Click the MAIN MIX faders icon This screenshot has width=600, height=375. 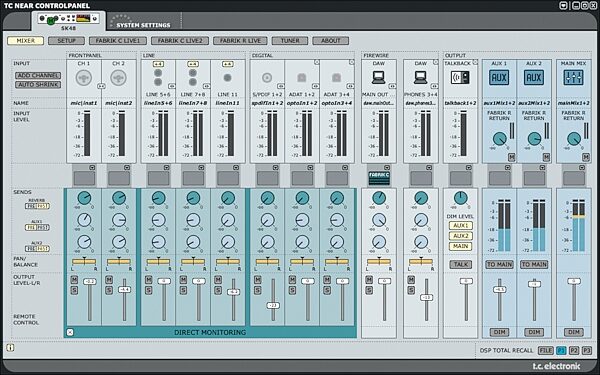tap(573, 78)
